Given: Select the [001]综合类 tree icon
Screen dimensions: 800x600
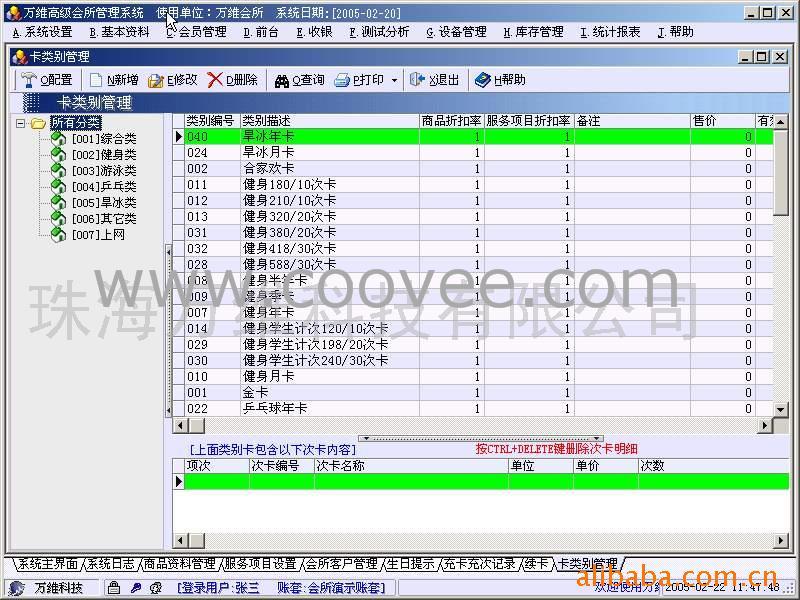Looking at the screenshot, I should pyautogui.click(x=59, y=138).
